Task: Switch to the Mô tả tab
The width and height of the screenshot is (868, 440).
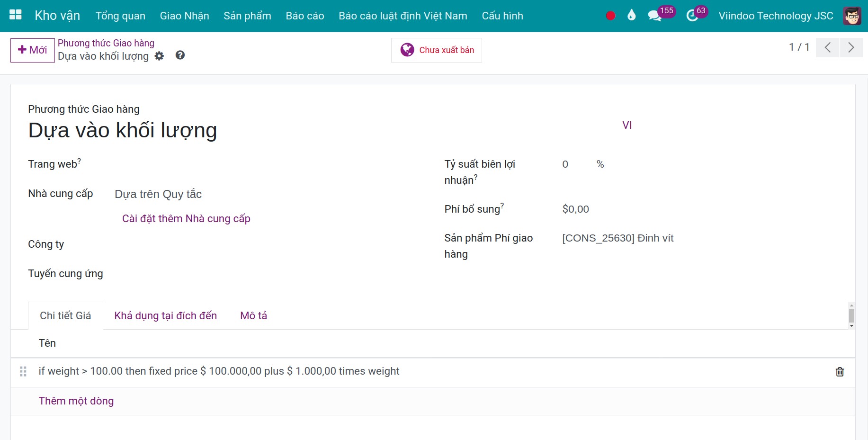Action: tap(254, 316)
